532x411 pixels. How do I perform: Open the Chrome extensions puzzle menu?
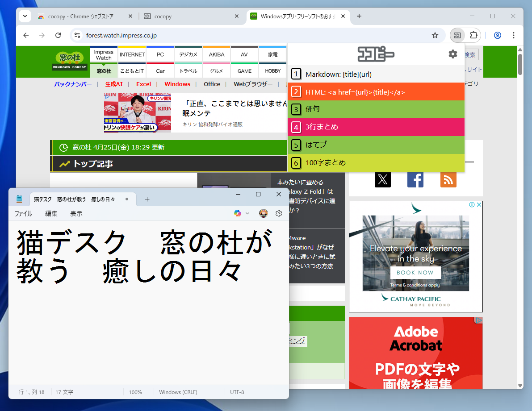(x=473, y=35)
